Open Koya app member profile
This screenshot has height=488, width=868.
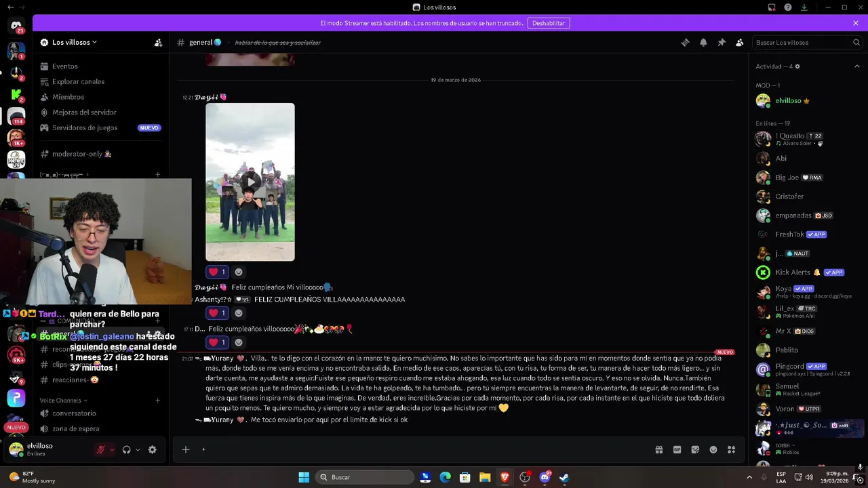807,291
